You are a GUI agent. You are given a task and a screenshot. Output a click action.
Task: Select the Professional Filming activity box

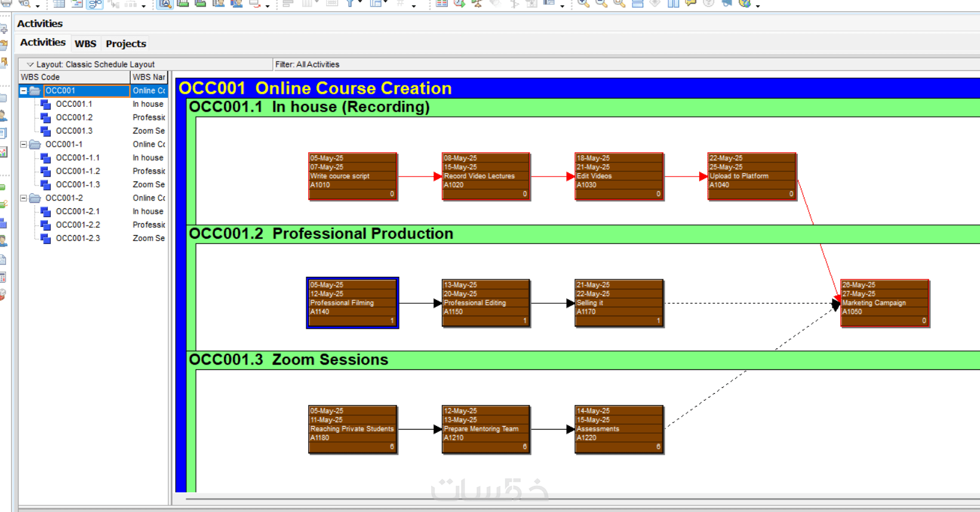coord(352,303)
